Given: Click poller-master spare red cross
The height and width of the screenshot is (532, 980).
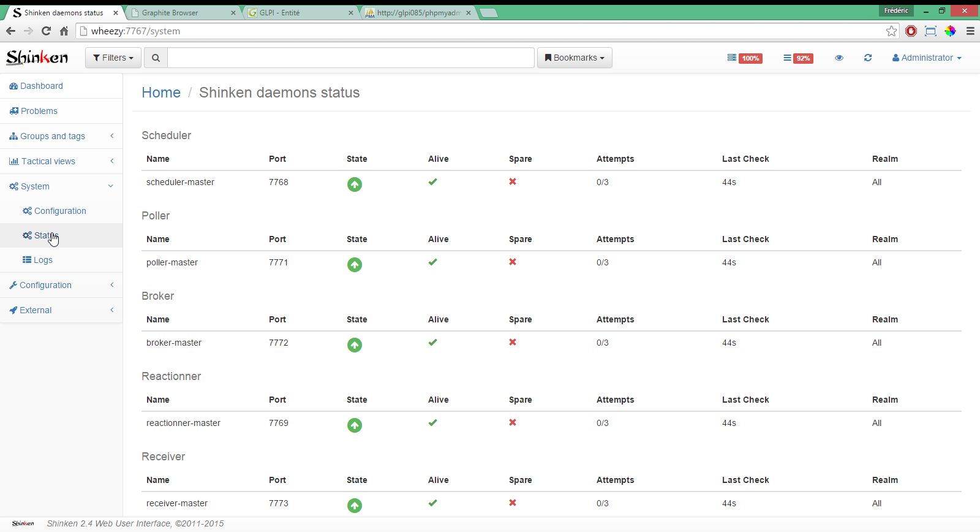Looking at the screenshot, I should (513, 262).
